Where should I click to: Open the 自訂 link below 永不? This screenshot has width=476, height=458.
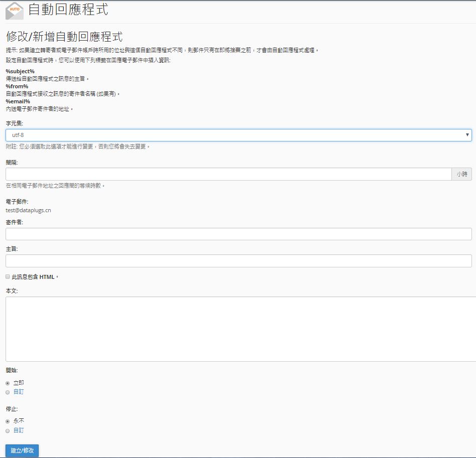(x=19, y=430)
